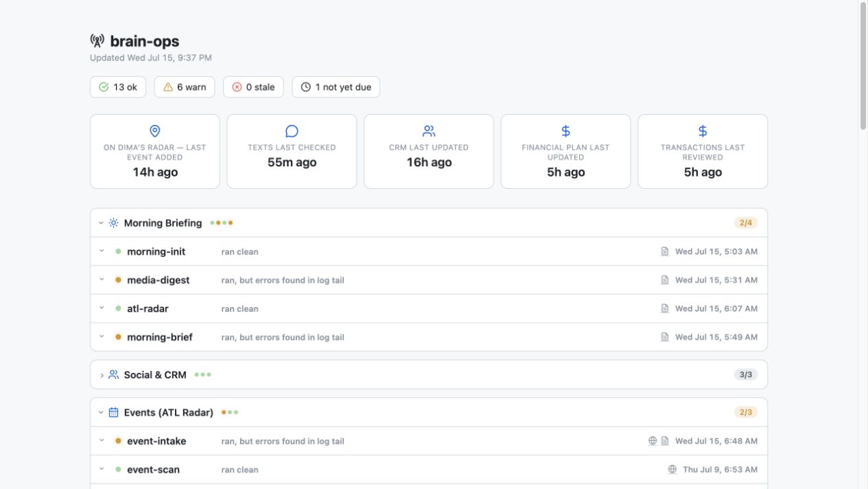Expand the morning-init row chevron
This screenshot has width=868, height=489.
pyautogui.click(x=102, y=251)
